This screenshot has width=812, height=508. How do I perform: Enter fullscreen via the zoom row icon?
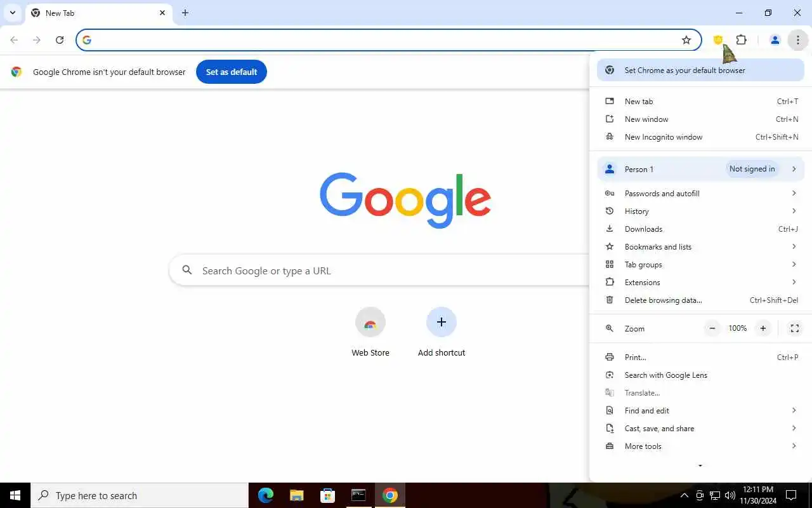(x=794, y=328)
